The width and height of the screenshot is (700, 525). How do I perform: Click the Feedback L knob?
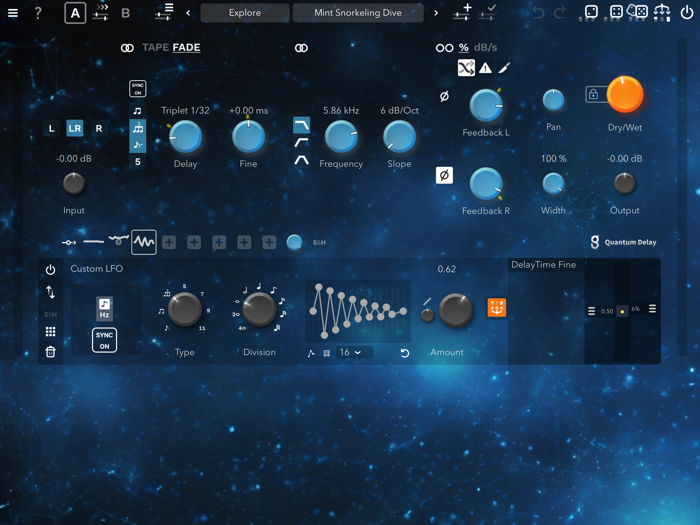click(486, 105)
